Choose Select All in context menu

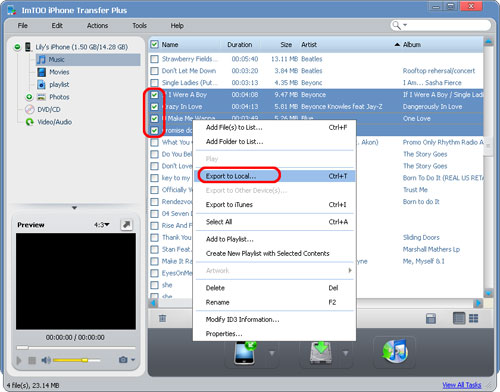(275, 222)
